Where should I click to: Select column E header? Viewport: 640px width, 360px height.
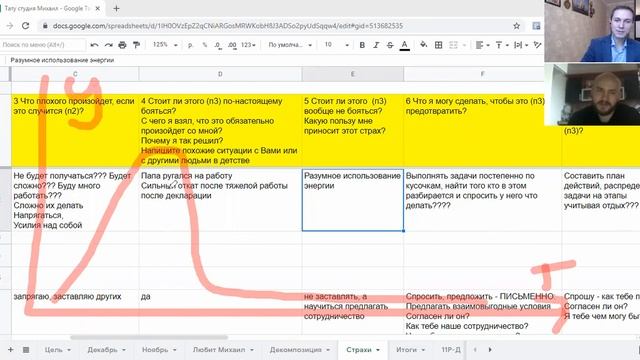(x=353, y=74)
